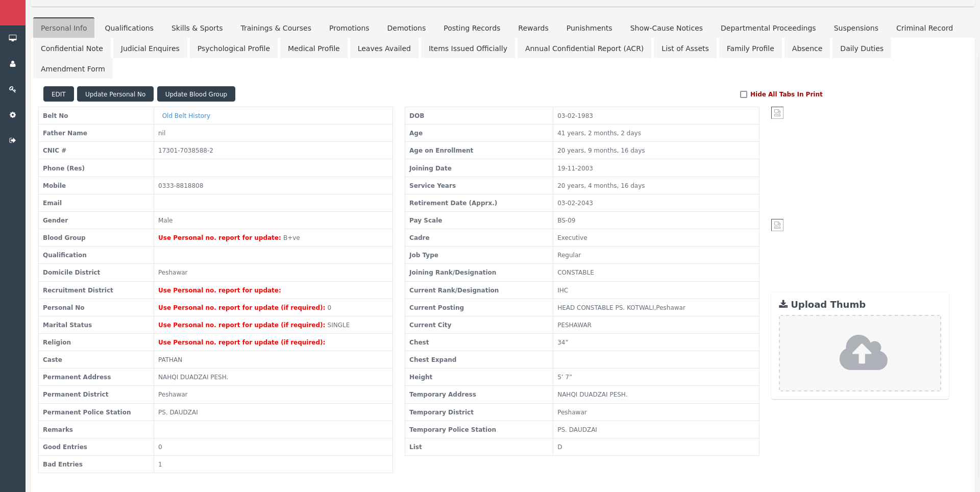
Task: Open the Family Profile tab
Action: pos(750,48)
